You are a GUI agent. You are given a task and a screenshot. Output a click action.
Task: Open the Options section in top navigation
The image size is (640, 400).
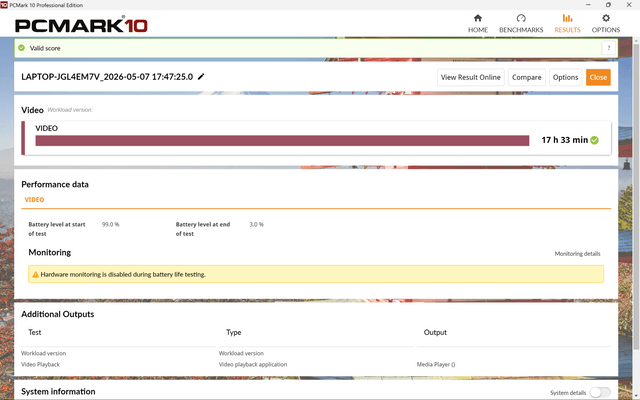pos(606,24)
